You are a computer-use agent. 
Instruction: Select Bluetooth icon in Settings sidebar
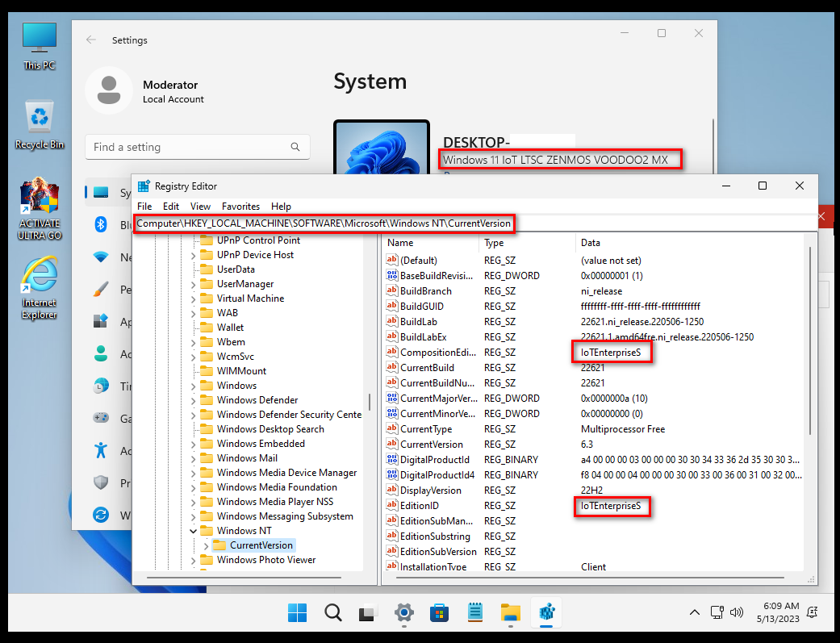(x=101, y=224)
